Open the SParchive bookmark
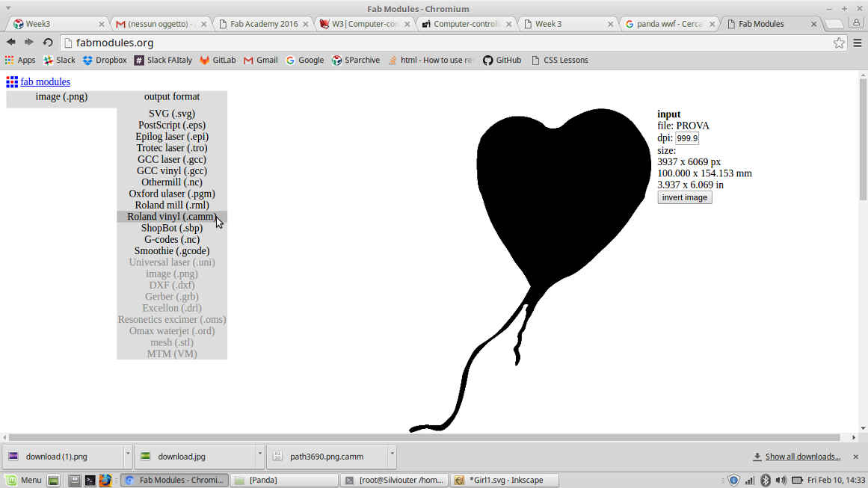Image resolution: width=868 pixels, height=488 pixels. (356, 60)
